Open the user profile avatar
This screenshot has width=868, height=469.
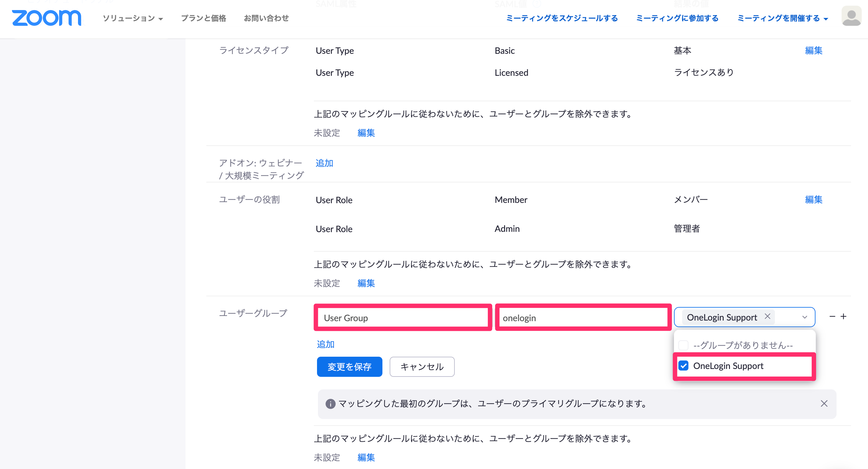[x=851, y=16]
